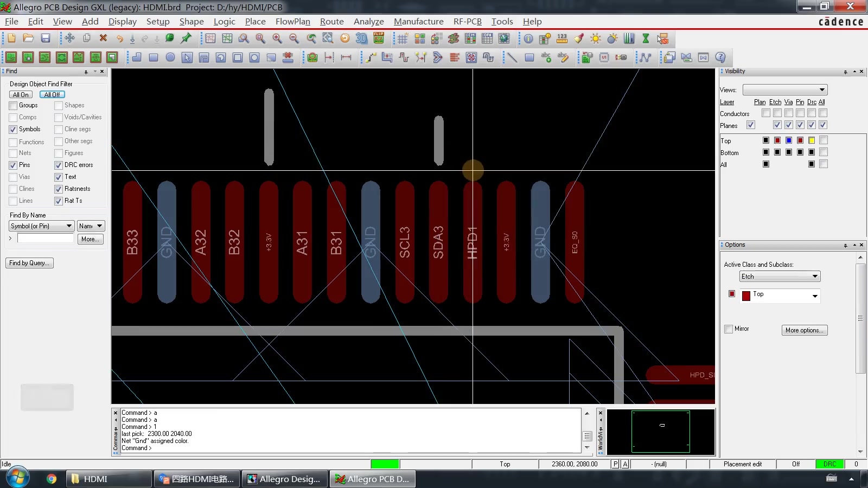The height and width of the screenshot is (488, 868).
Task: Open the Display menu
Action: [x=123, y=21]
